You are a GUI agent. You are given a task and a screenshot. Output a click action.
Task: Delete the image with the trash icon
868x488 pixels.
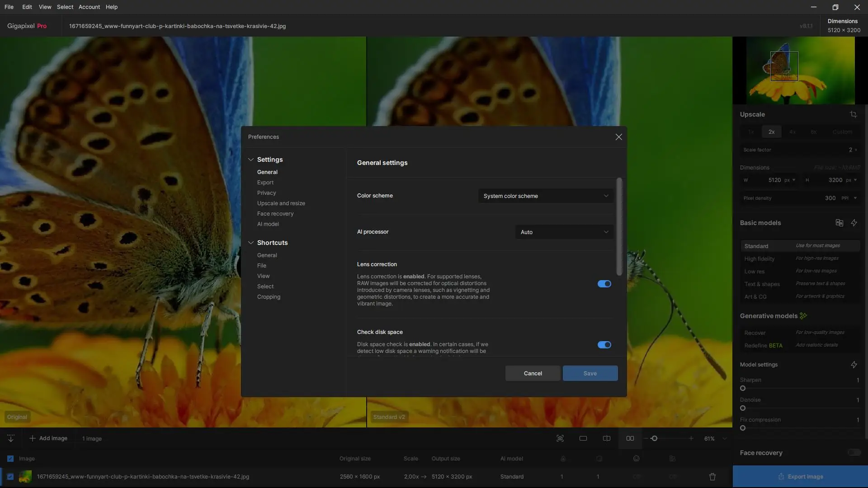[712, 477]
